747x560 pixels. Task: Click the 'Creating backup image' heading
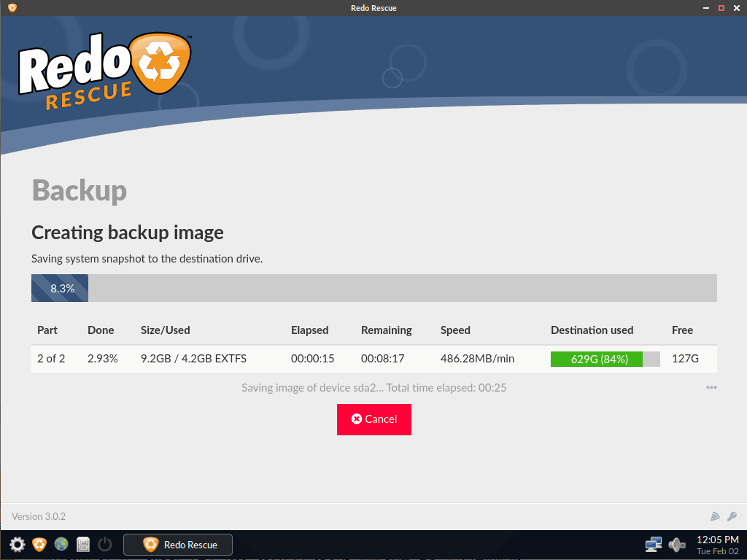(128, 233)
